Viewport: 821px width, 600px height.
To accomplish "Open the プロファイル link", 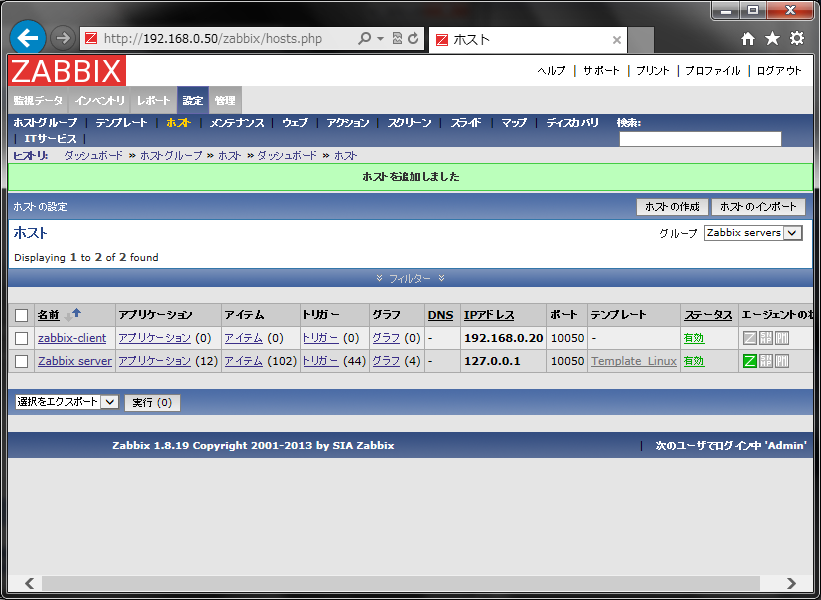I will [x=713, y=71].
